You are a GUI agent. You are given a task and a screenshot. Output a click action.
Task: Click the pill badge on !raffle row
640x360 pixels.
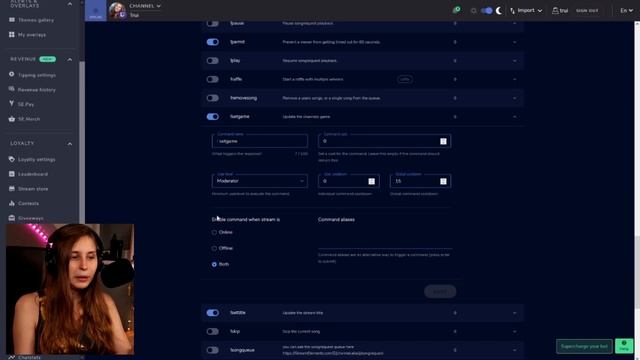click(x=404, y=79)
